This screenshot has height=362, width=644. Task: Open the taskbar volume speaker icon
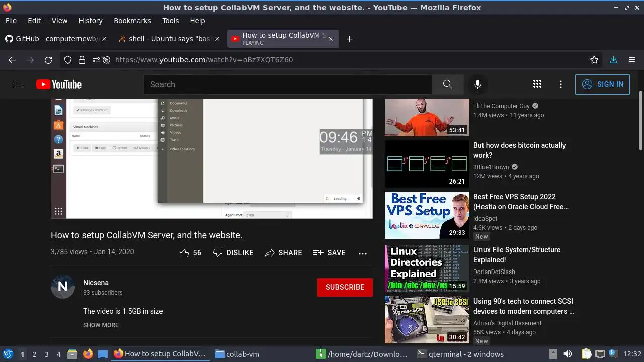click(x=568, y=354)
